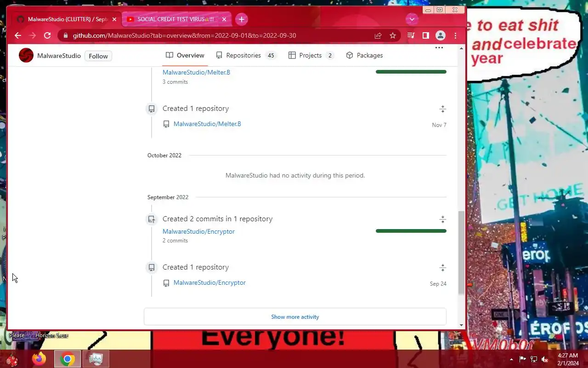This screenshot has height=368, width=588.
Task: Click the '3 commits' link
Action: click(x=175, y=82)
